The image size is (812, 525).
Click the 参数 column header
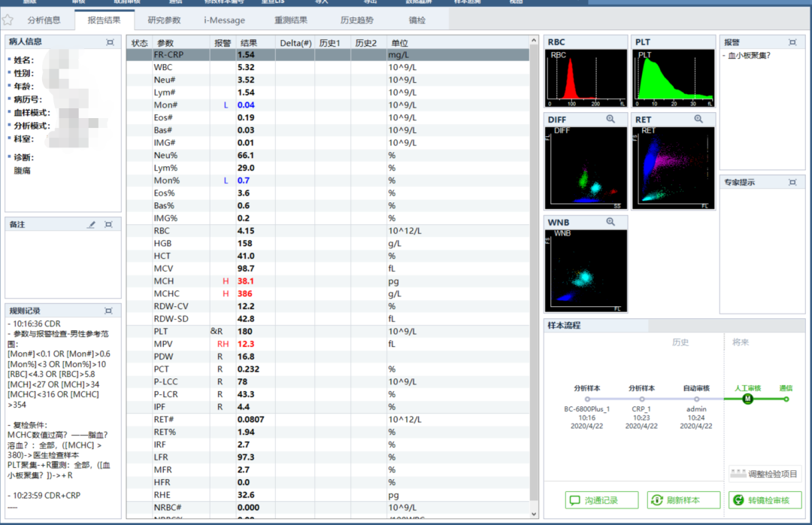(181, 43)
